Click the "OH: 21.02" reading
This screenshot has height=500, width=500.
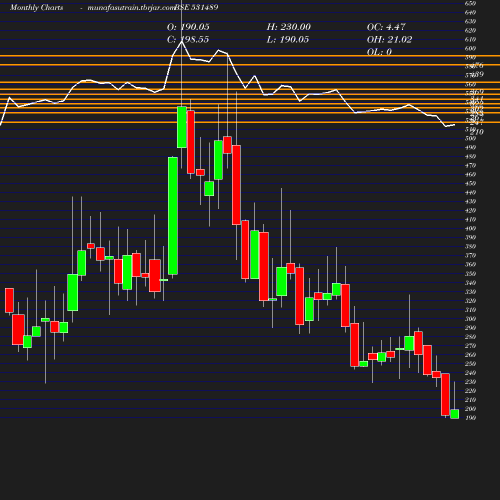(x=389, y=40)
